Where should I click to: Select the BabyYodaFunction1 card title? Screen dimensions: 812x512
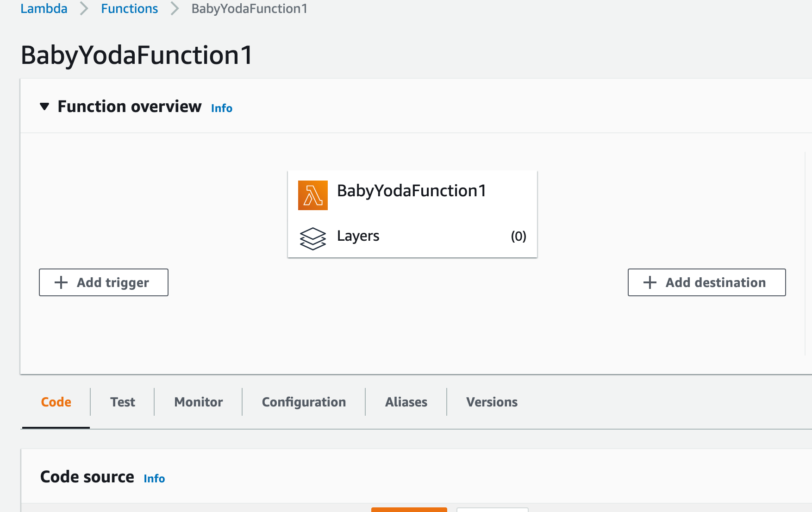click(x=412, y=191)
